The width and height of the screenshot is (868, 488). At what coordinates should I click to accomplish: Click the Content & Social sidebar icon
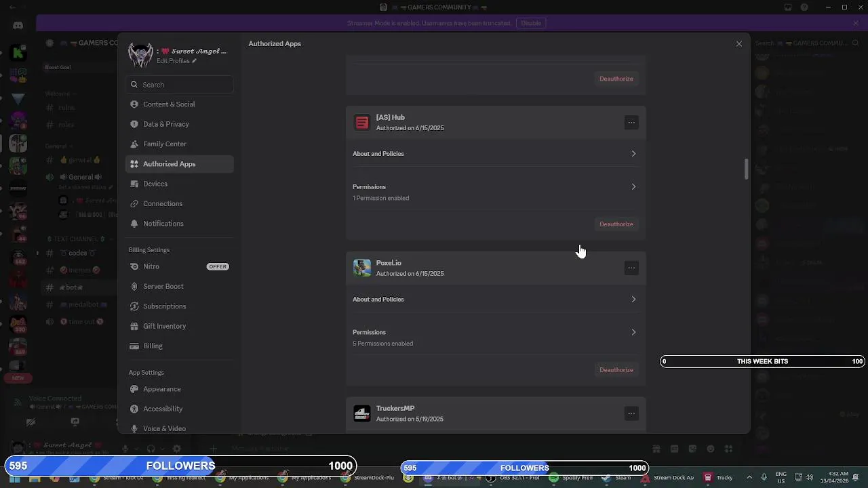134,104
